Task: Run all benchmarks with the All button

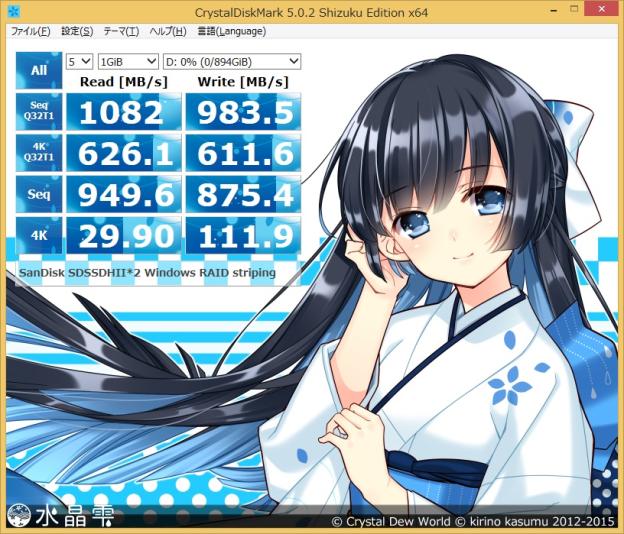Action: tap(39, 70)
